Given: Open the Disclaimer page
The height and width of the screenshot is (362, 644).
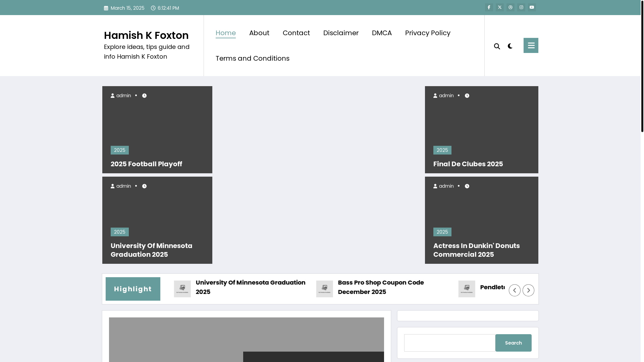Looking at the screenshot, I should pyautogui.click(x=341, y=33).
